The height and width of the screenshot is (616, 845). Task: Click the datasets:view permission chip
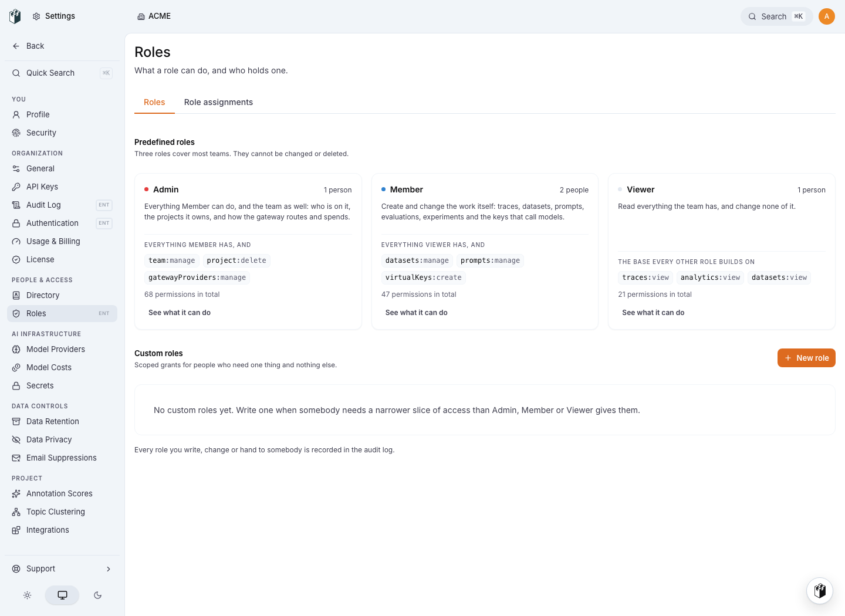click(x=779, y=277)
